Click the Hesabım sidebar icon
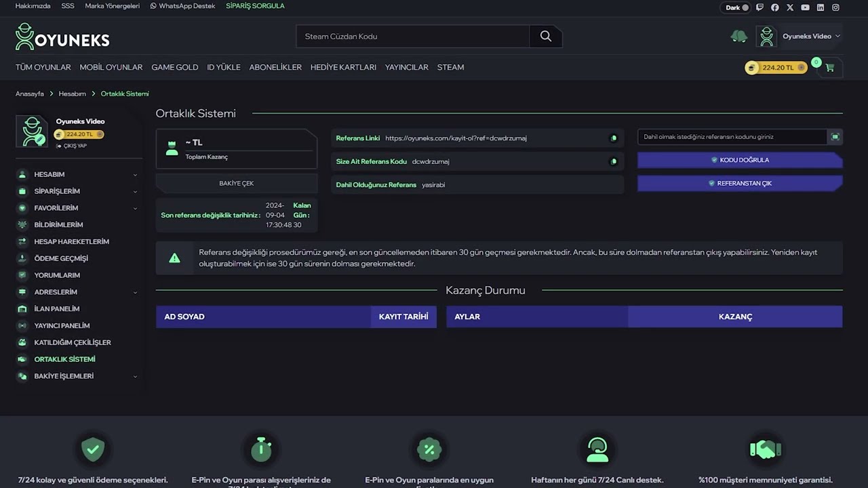Screen dimensions: 868x488 pos(22,175)
